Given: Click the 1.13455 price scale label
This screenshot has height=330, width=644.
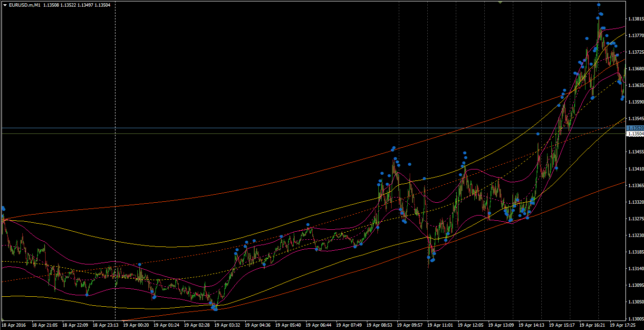Looking at the screenshot, I should point(636,152).
